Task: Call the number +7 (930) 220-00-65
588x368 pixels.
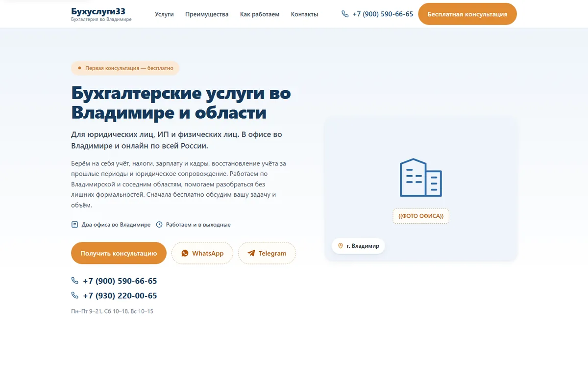Action: click(120, 296)
